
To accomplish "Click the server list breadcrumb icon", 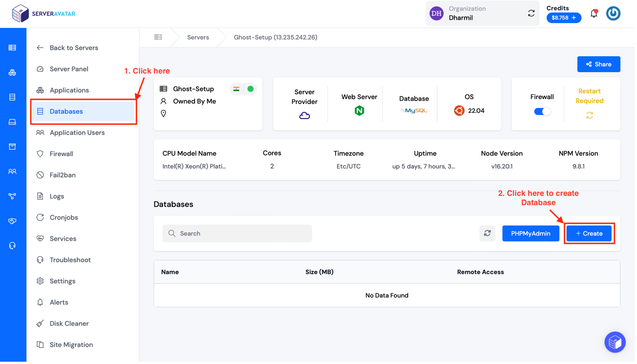I will coord(159,37).
